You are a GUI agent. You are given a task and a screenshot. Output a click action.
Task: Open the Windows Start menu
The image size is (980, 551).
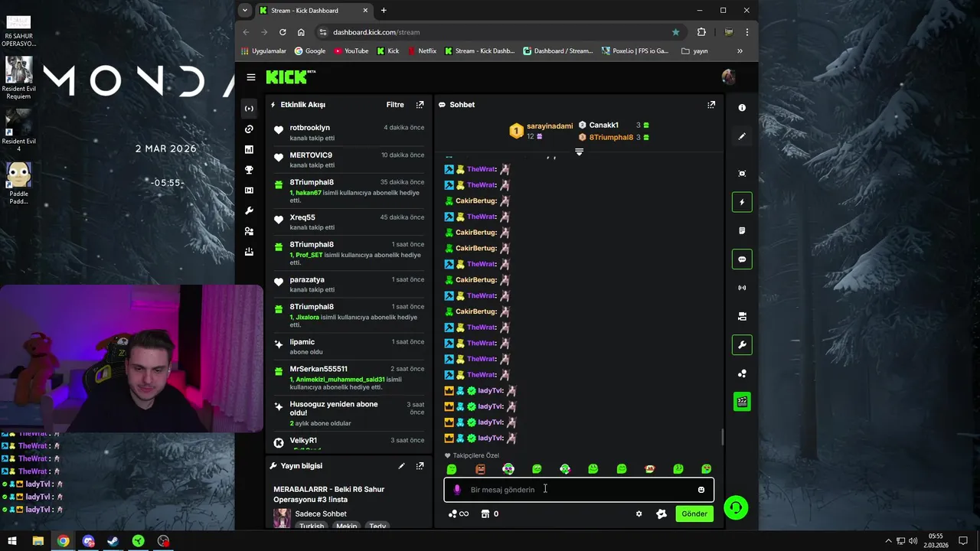coord(12,541)
